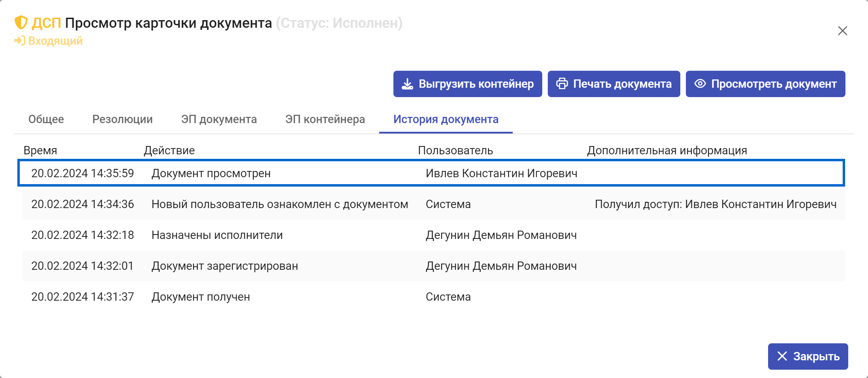Click Дегунин Демьян Романович in 14:32:18 row
Image resolution: width=868 pixels, height=378 pixels.
pos(501,235)
